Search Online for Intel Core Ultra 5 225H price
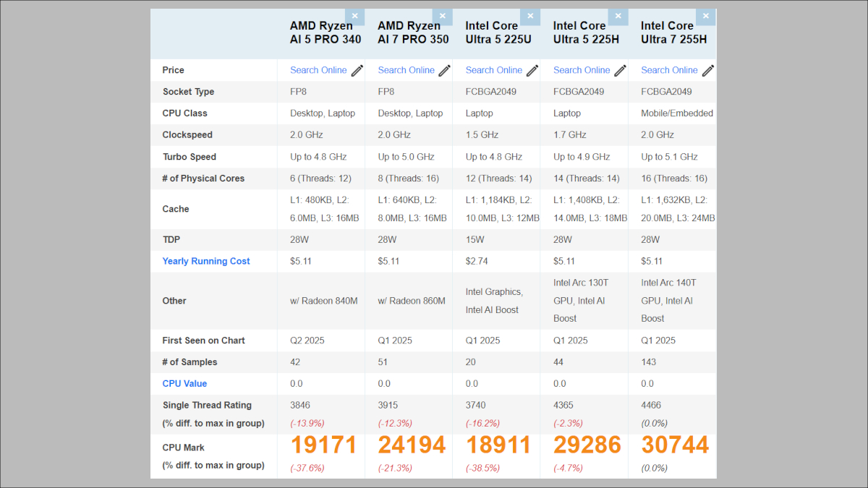This screenshot has width=868, height=488. [x=580, y=70]
